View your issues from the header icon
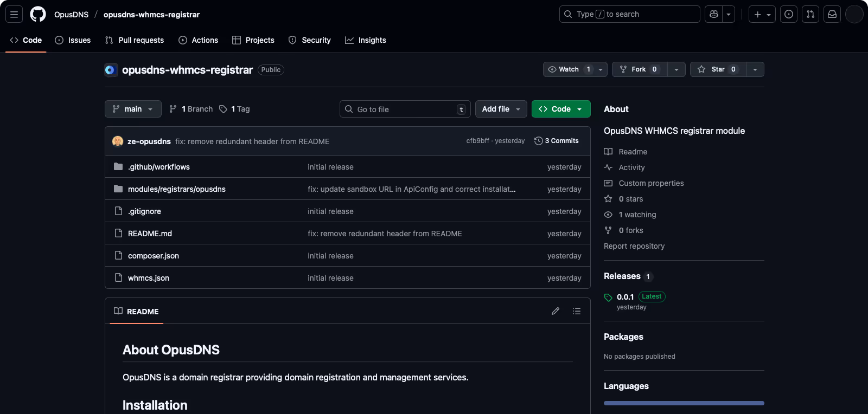 click(789, 14)
